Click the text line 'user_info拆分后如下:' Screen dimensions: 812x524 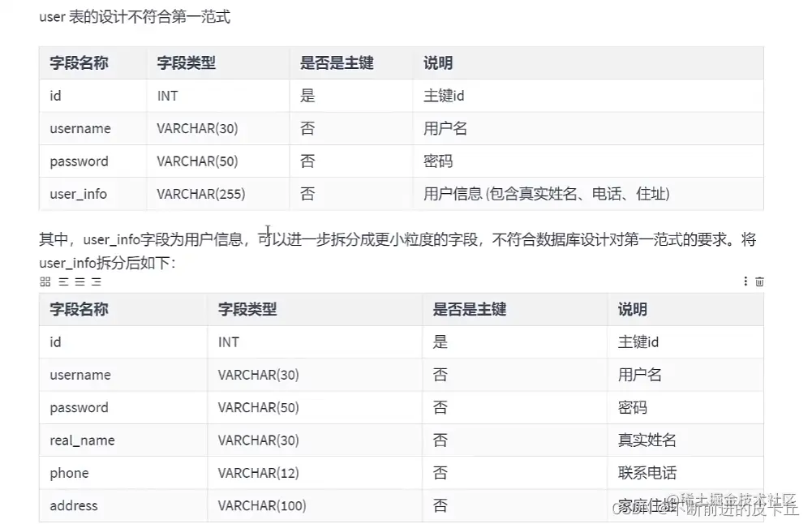(108, 263)
